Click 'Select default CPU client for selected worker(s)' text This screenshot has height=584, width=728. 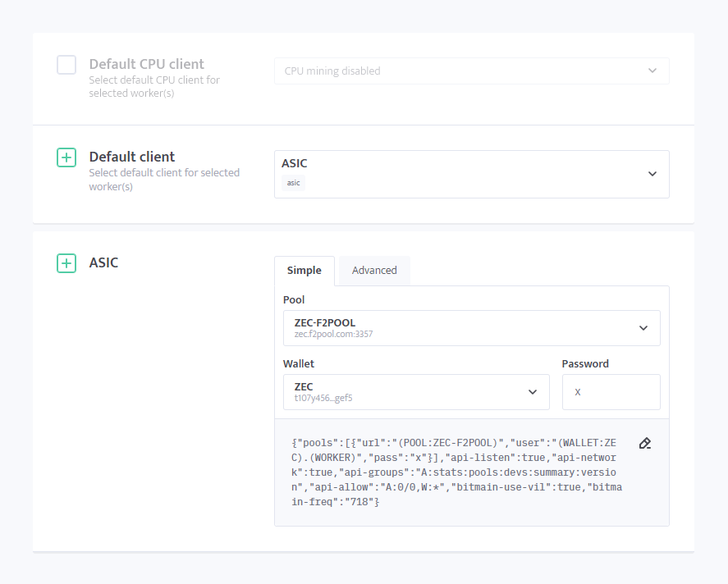click(154, 86)
